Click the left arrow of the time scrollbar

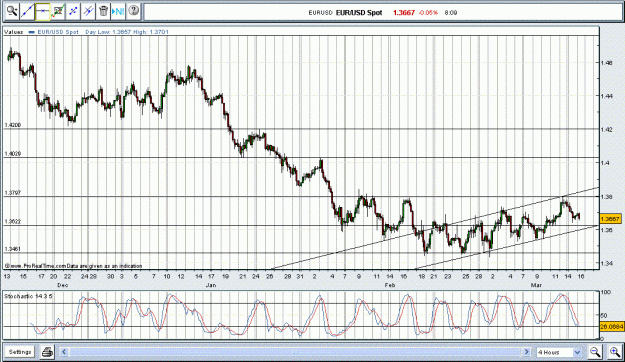pos(64,352)
